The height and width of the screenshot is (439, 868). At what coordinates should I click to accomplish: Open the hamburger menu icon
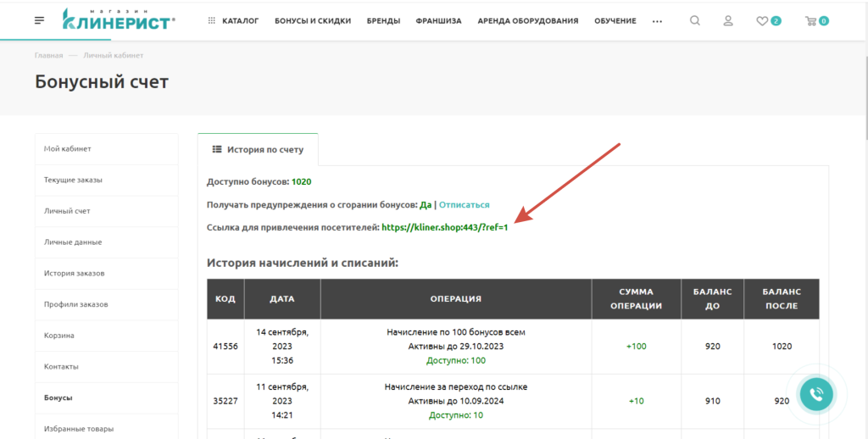point(39,20)
